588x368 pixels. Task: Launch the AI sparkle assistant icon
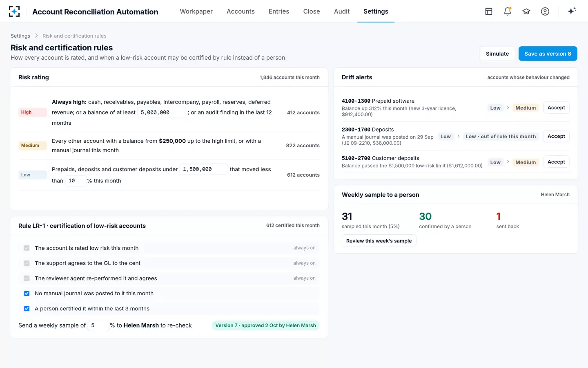[572, 11]
